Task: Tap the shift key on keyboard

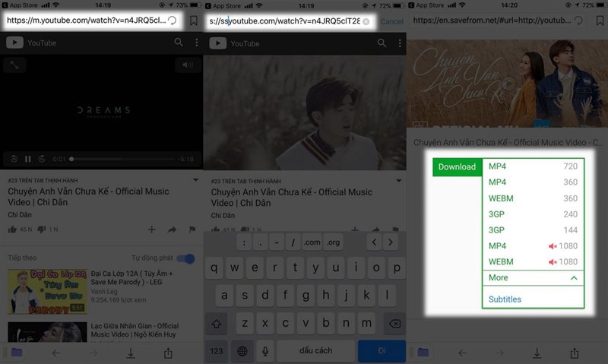Action: click(217, 323)
